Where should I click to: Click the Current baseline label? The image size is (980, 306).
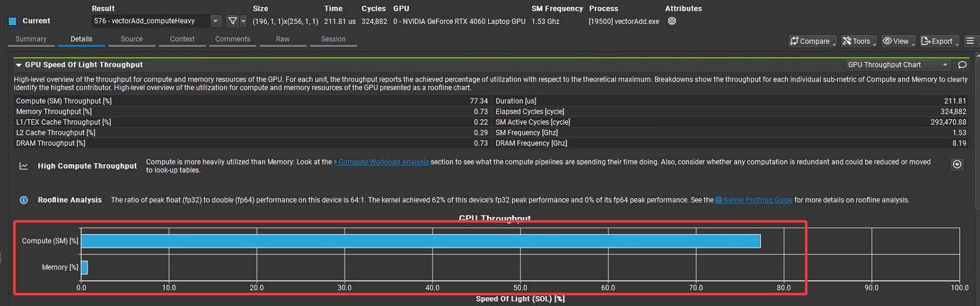coord(36,21)
